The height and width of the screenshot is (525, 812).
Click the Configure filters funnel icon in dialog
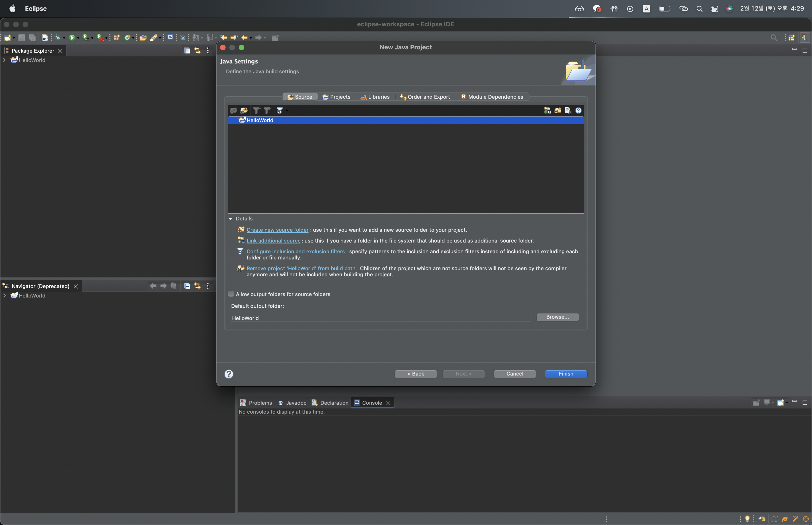[x=279, y=110]
